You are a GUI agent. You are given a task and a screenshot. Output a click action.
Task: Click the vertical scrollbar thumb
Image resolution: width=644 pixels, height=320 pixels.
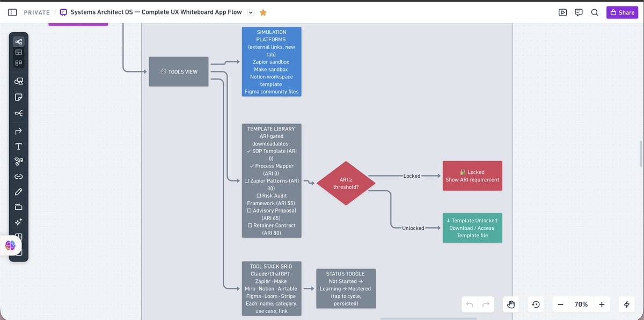pyautogui.click(x=641, y=154)
